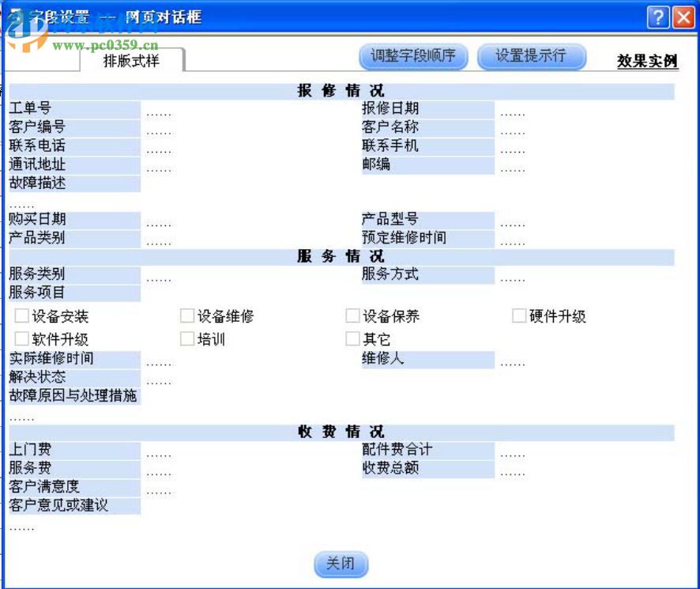700x589 pixels.
Task: Tick the 培训 checkbox
Action: pos(185,338)
